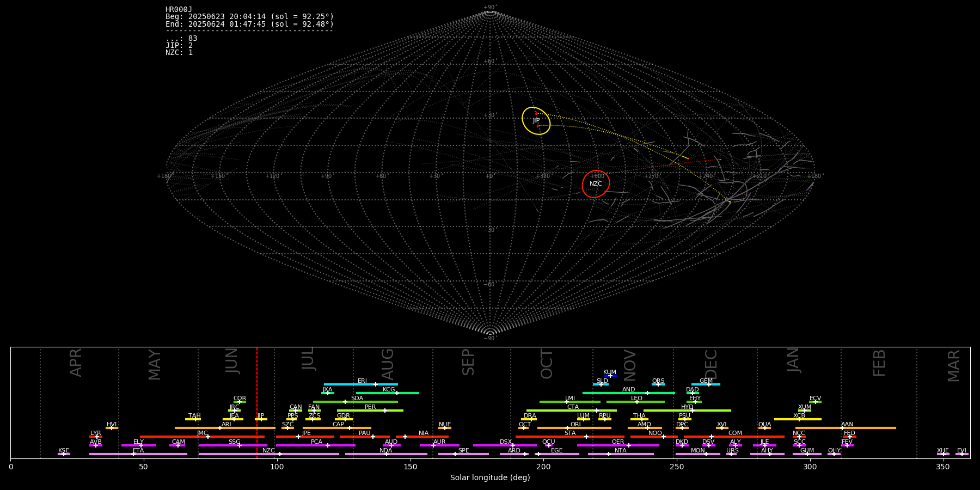Click the EVI shower label
Screen dimensions: 980x490
(x=961, y=451)
